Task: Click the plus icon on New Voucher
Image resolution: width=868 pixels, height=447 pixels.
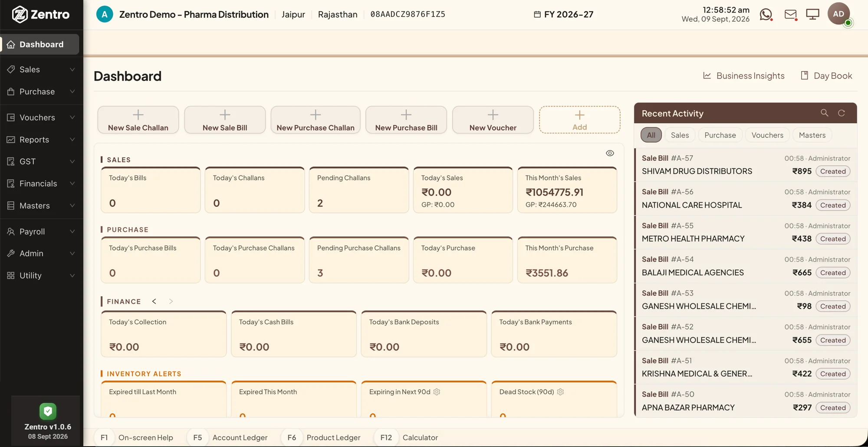Action: pos(493,115)
